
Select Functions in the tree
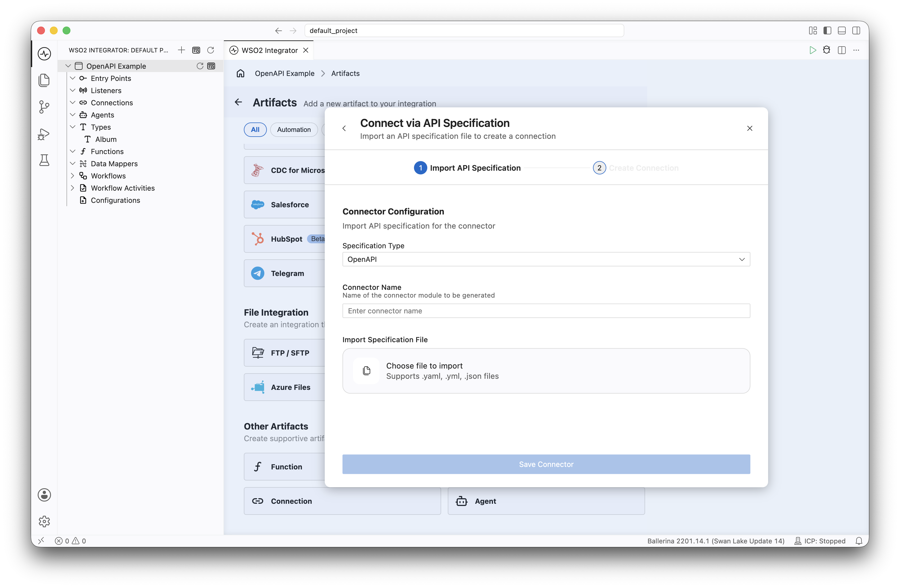click(107, 151)
